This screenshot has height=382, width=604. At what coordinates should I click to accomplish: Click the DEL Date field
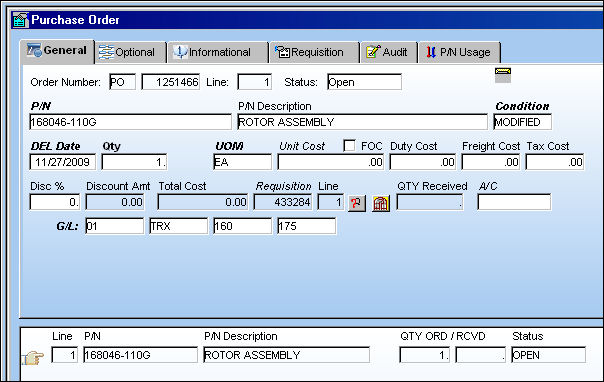point(62,162)
